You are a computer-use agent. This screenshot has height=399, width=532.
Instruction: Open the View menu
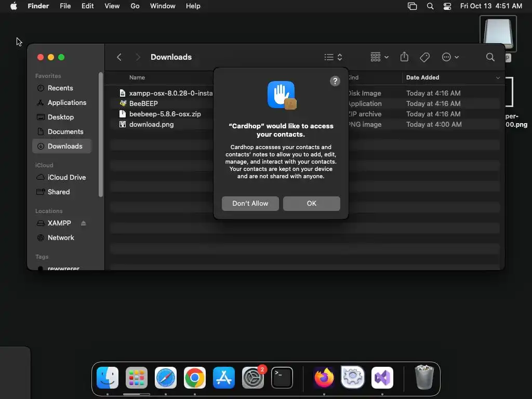tap(112, 6)
